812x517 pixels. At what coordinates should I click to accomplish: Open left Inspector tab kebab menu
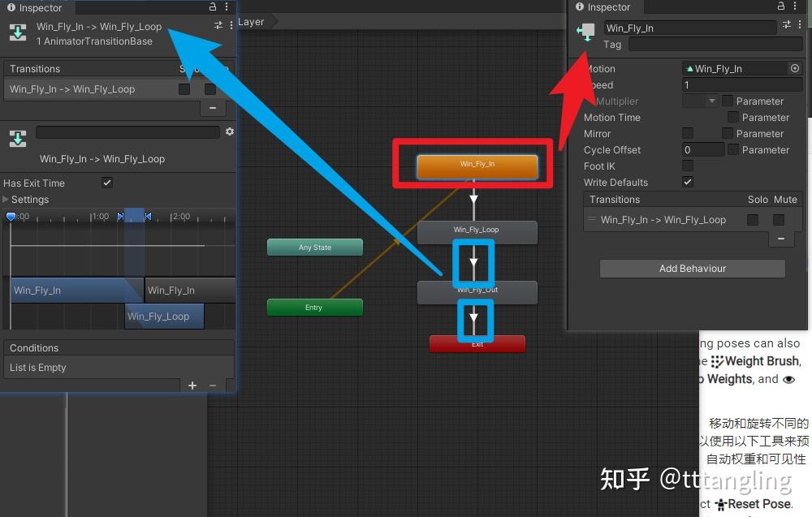pyautogui.click(x=227, y=6)
